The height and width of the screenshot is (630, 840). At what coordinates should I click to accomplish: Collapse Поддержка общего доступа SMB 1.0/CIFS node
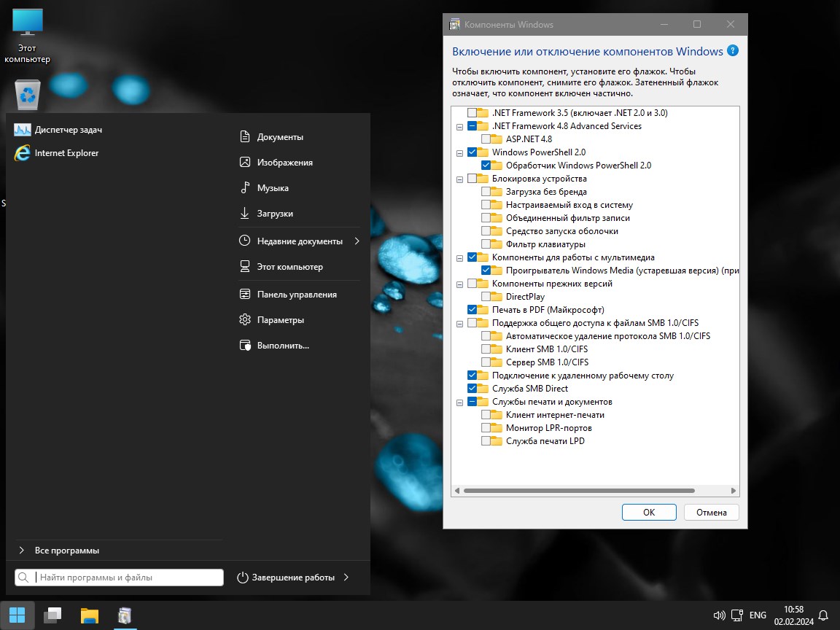(x=459, y=324)
